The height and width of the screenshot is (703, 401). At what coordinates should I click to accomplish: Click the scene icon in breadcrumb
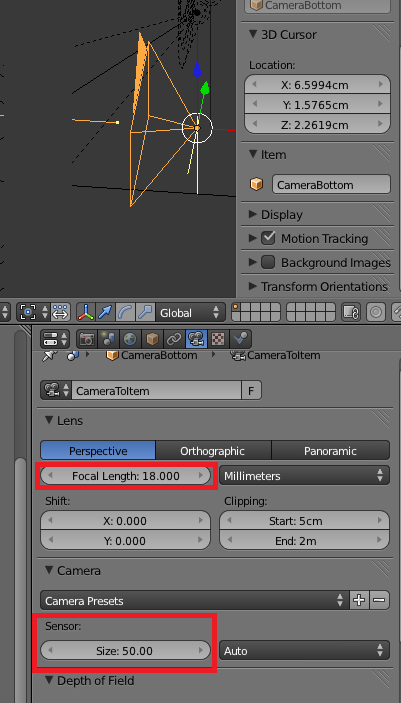pyautogui.click(x=71, y=356)
